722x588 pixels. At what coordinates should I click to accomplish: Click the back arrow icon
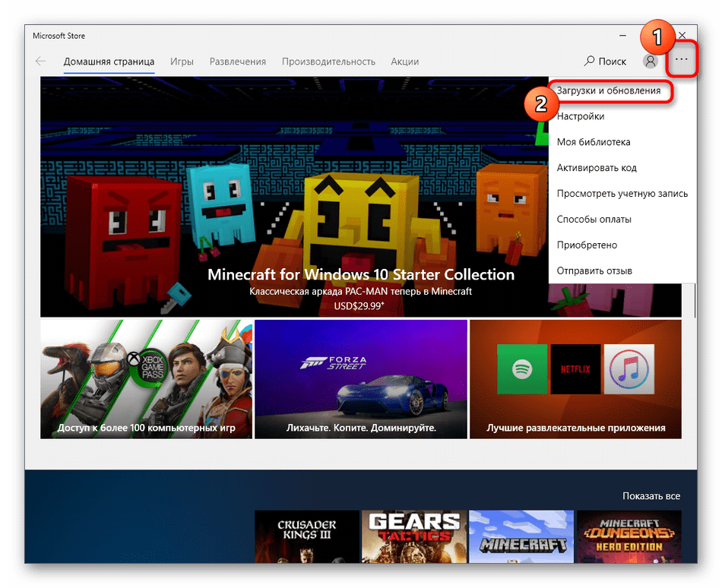[40, 62]
